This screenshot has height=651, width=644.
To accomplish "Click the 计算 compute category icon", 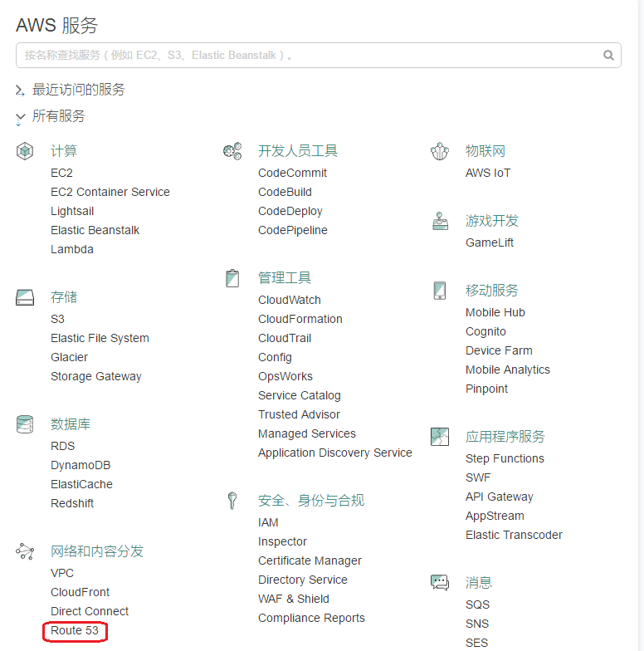I will (x=25, y=151).
